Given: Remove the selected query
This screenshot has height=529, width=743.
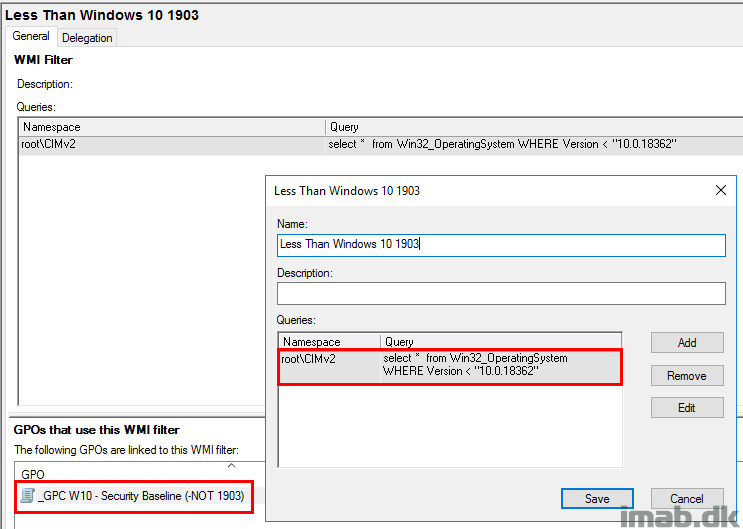Looking at the screenshot, I should click(687, 376).
